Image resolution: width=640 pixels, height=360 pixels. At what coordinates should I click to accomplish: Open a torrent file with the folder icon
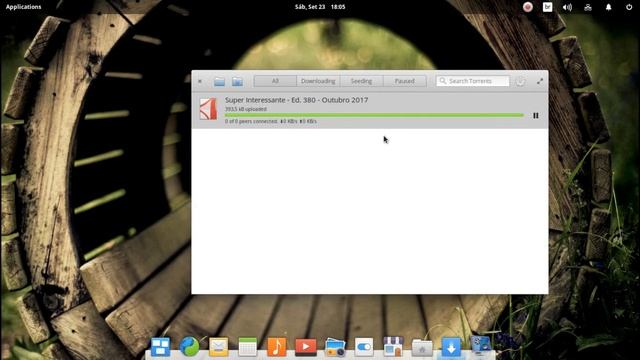point(219,81)
